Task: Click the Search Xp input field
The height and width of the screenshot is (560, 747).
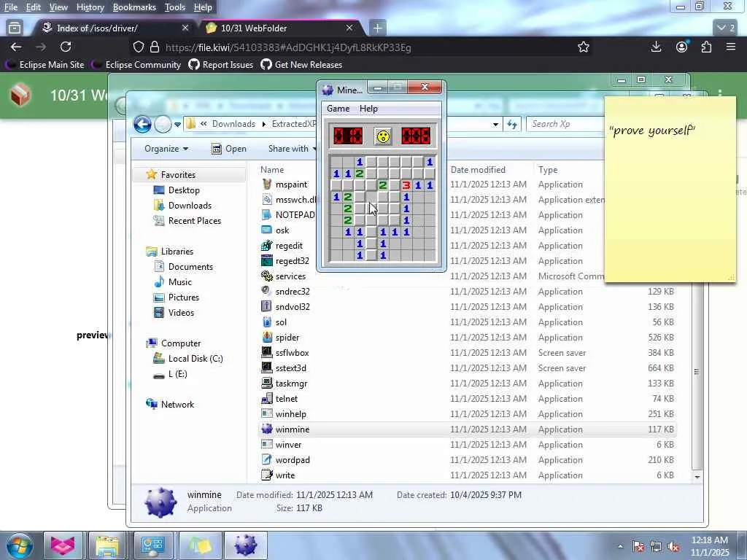Action: (x=565, y=124)
